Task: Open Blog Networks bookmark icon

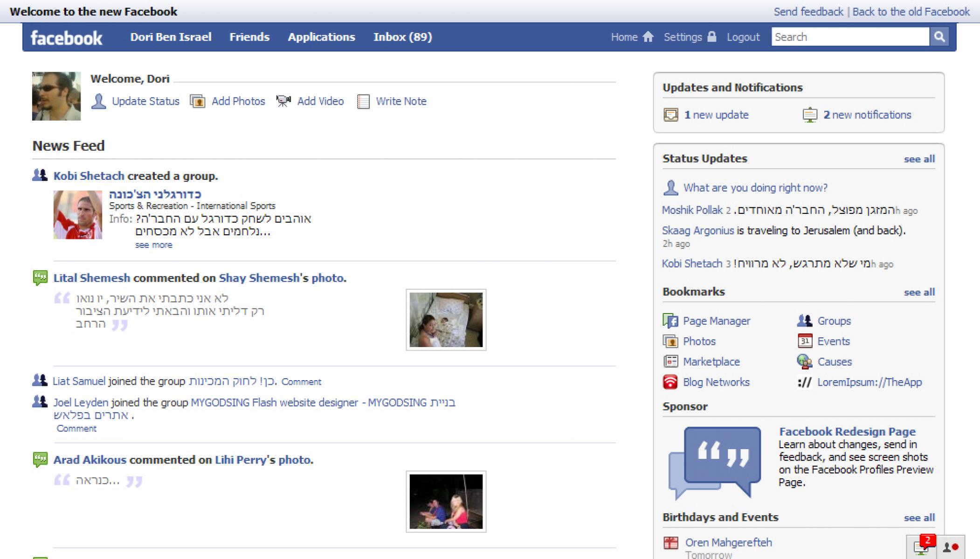Action: pos(670,382)
